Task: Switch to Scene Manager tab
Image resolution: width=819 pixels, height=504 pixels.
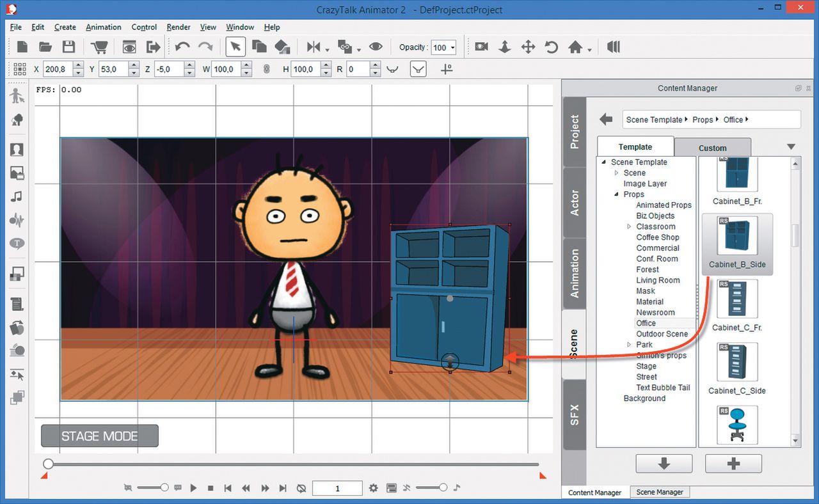Action: point(660,492)
